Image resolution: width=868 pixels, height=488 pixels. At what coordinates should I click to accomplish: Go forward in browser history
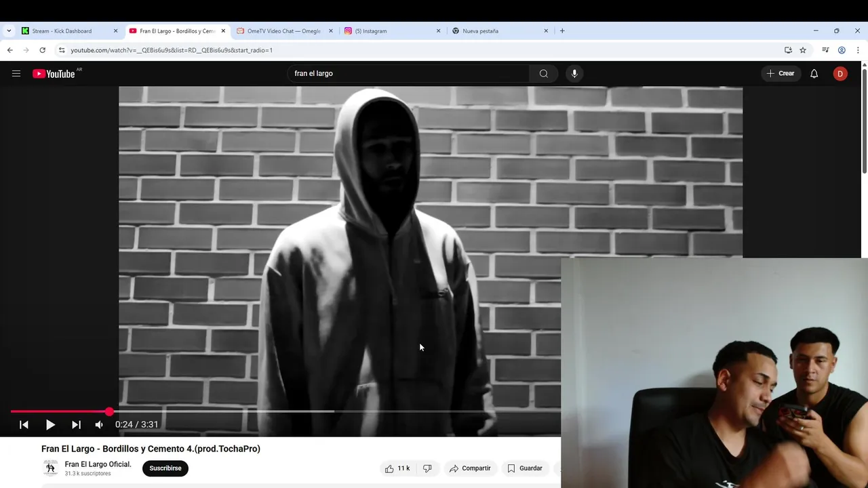26,50
